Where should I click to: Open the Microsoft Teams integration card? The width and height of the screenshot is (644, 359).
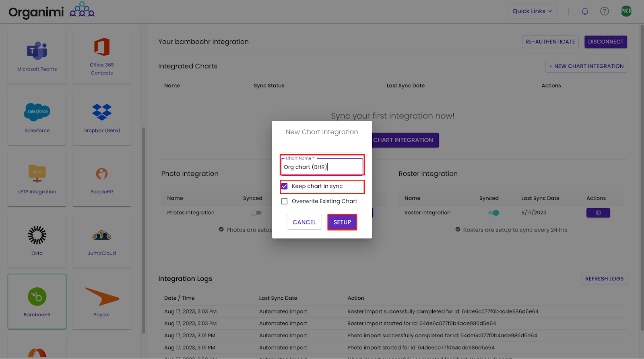37,56
